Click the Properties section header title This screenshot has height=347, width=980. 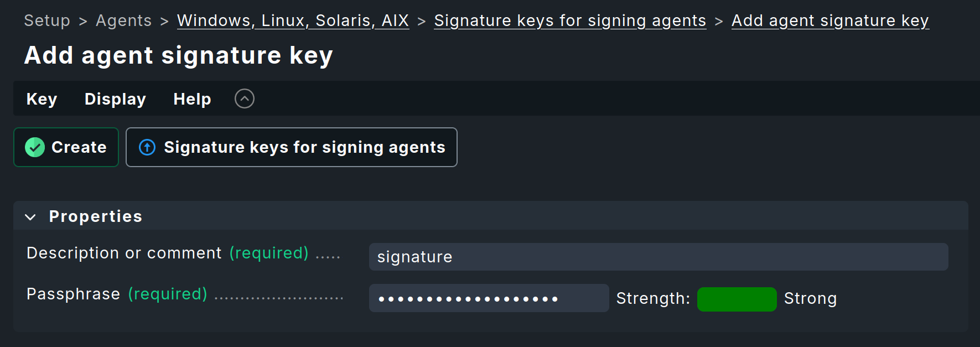coord(95,216)
